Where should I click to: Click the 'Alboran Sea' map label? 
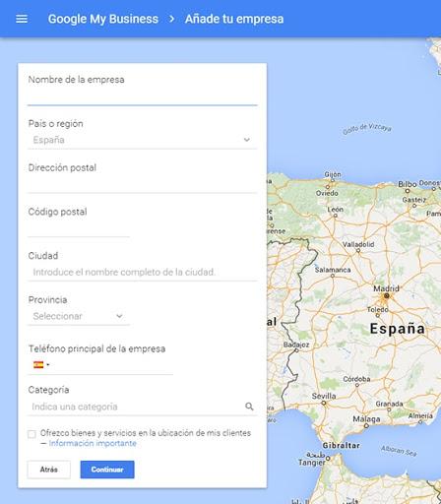(x=399, y=451)
